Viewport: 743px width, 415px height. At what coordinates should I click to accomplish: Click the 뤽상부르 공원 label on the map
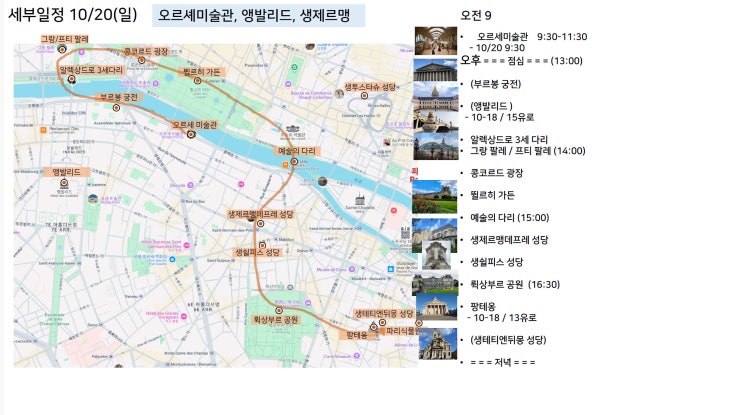[276, 320]
